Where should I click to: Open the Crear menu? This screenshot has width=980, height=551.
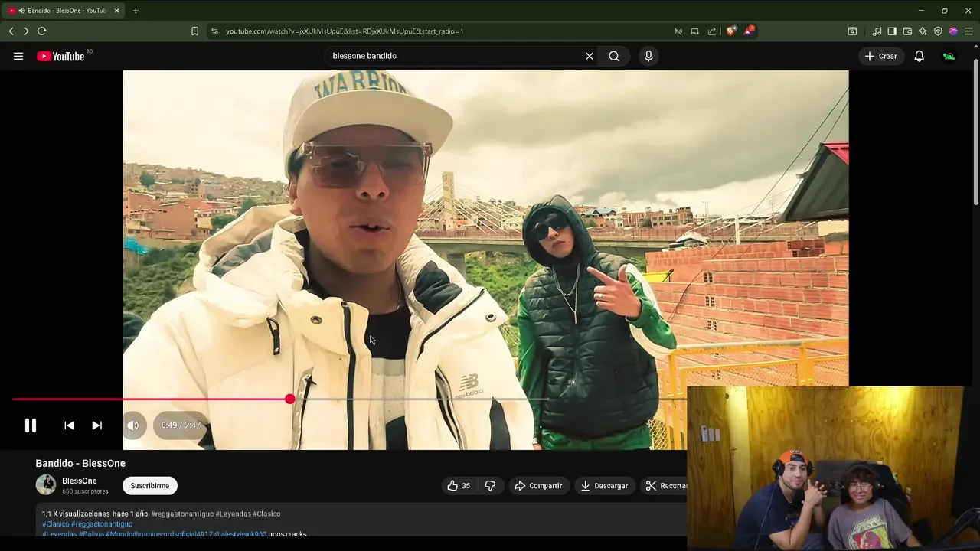pos(880,56)
